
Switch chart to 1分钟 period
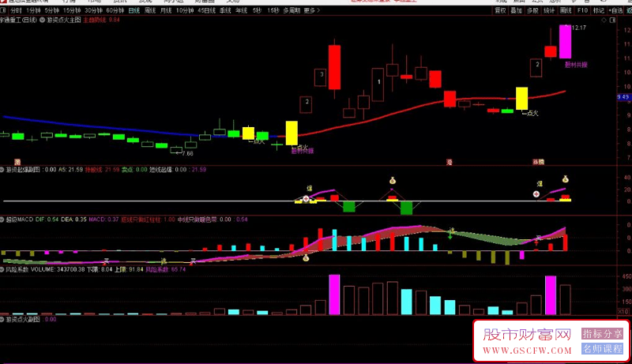33,10
